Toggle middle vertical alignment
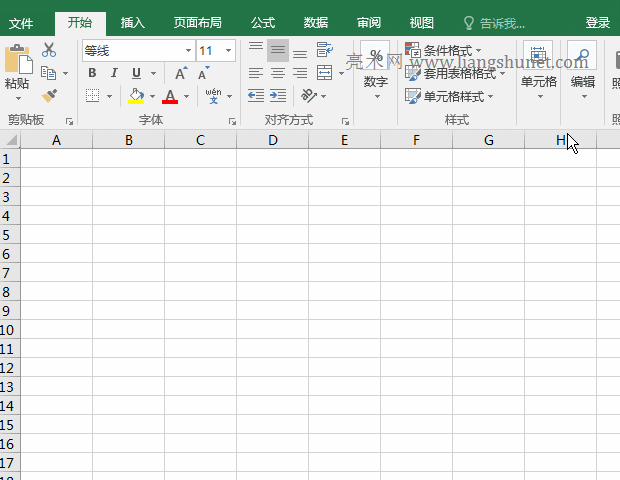Screen dimensions: 620x480 278,50
